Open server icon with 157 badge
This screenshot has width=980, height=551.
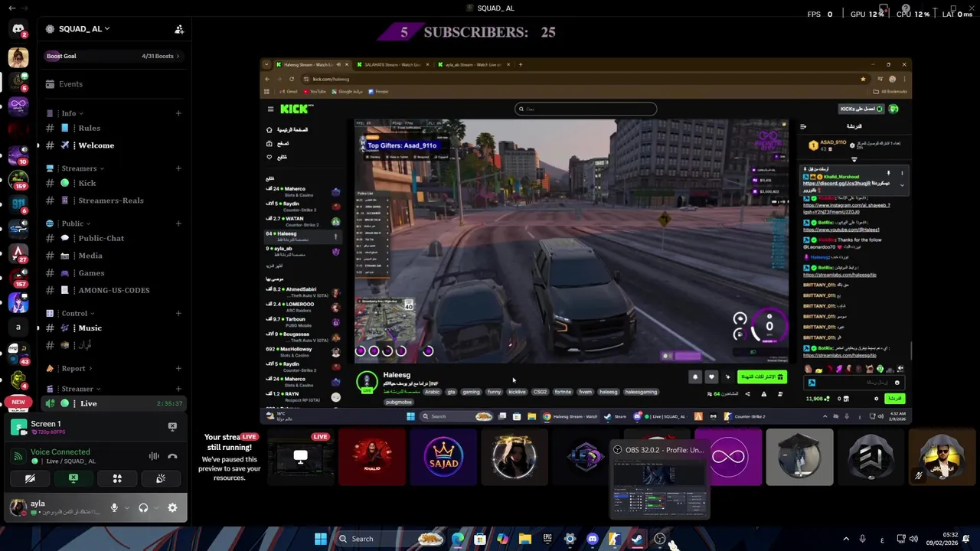(x=18, y=277)
